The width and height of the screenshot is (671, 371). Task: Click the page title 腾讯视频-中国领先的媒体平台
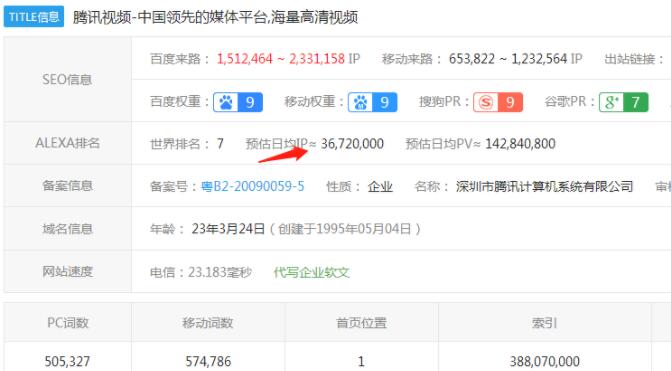169,17
